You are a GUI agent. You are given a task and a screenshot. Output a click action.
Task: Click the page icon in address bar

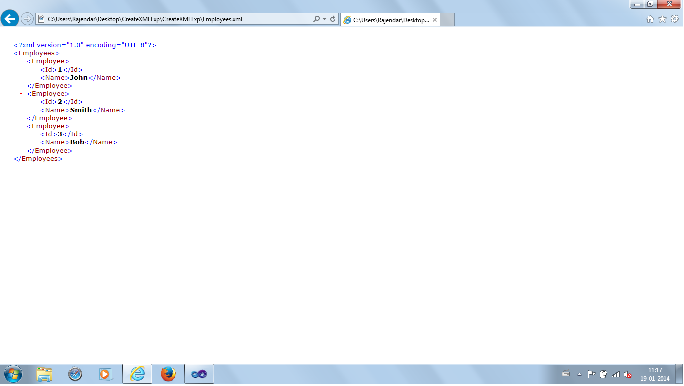41,19
